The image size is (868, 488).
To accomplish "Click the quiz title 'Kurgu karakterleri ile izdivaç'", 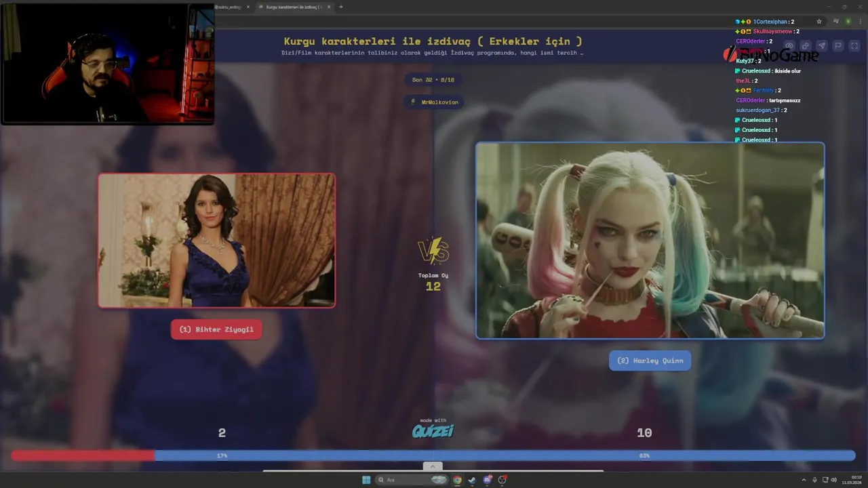I will tap(433, 41).
